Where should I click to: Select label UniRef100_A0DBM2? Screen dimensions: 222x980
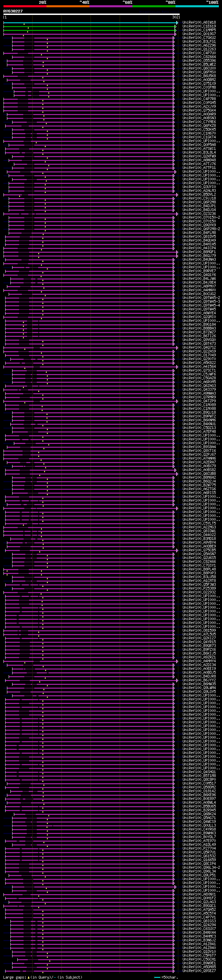pyautogui.click(x=199, y=80)
